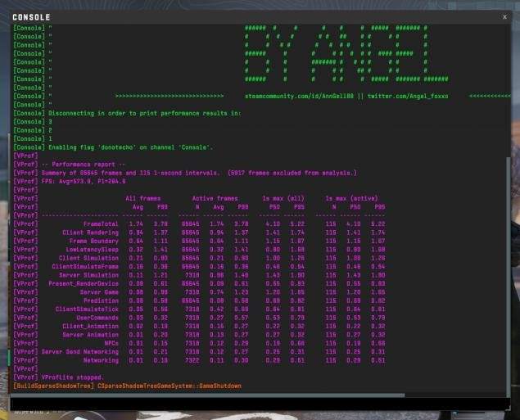Image resolution: width=520 pixels, height=420 pixels.
Task: Click the ClientSimulateFrame row label
Action: [x=85, y=267]
